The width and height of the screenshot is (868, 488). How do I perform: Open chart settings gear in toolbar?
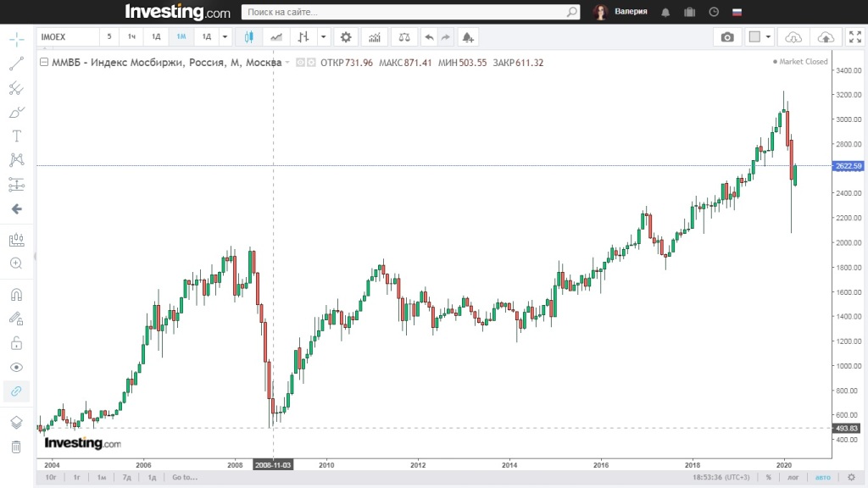point(344,37)
